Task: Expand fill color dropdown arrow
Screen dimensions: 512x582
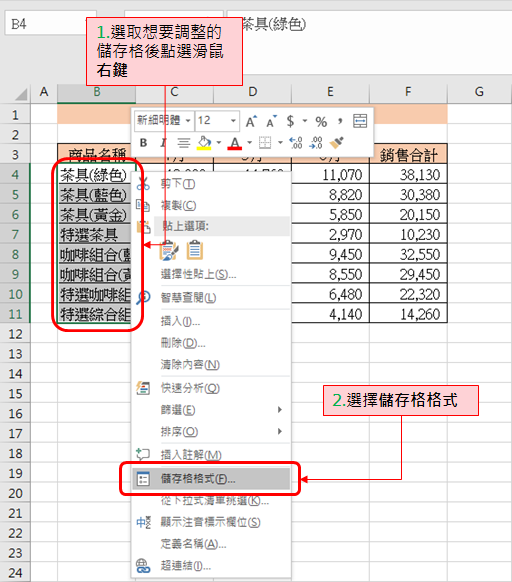Action: 219,143
